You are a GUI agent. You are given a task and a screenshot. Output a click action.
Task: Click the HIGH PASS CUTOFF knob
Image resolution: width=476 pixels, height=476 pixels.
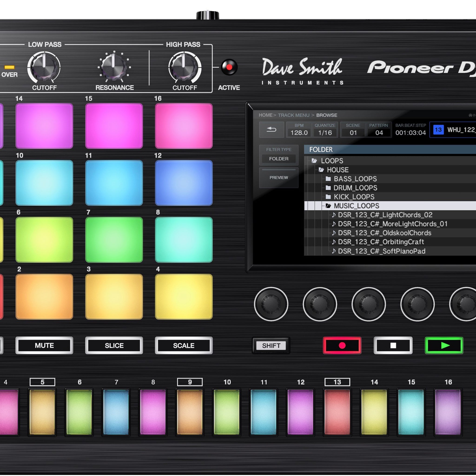[185, 67]
